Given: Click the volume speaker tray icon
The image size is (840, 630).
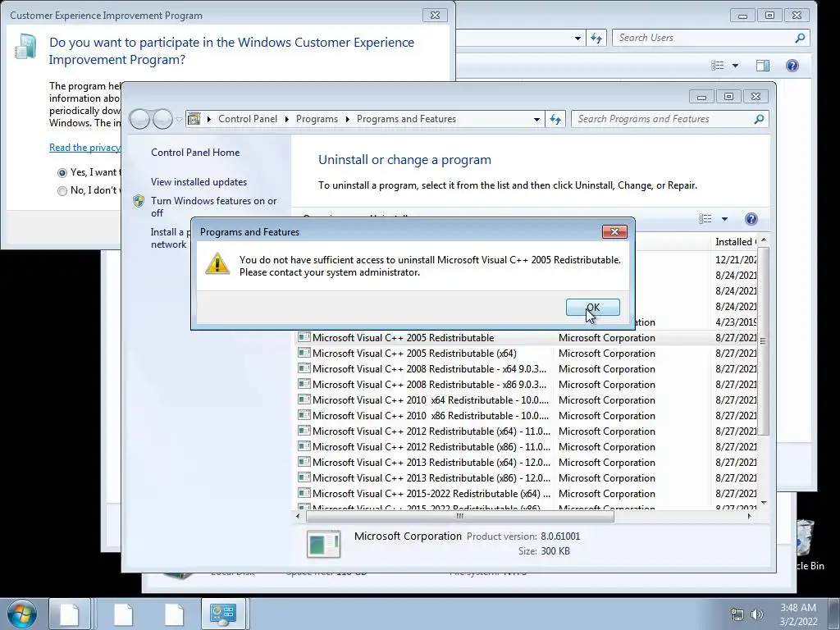Looking at the screenshot, I should point(757,614).
